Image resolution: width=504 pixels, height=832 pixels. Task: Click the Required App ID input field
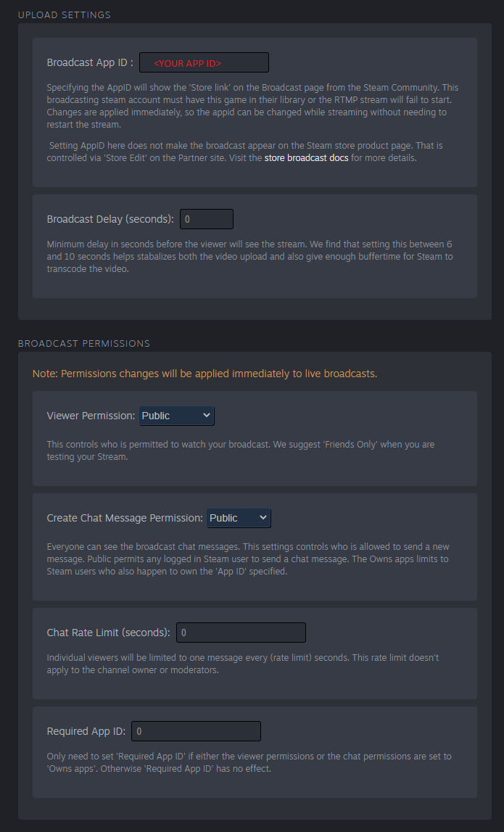(196, 731)
